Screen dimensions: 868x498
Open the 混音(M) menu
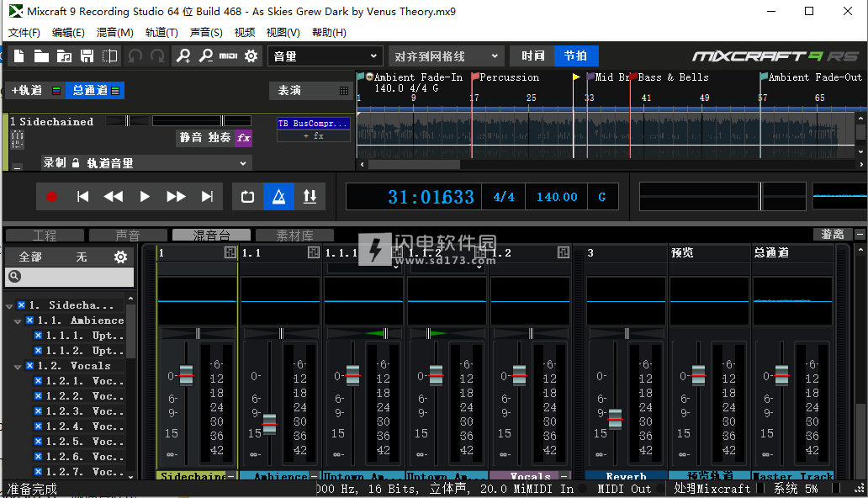[115, 33]
